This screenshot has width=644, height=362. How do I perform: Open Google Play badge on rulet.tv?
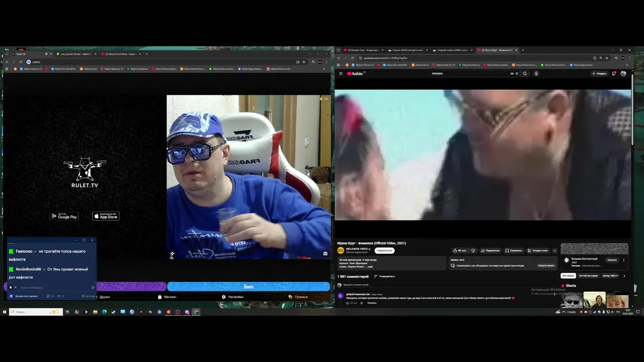point(64,216)
